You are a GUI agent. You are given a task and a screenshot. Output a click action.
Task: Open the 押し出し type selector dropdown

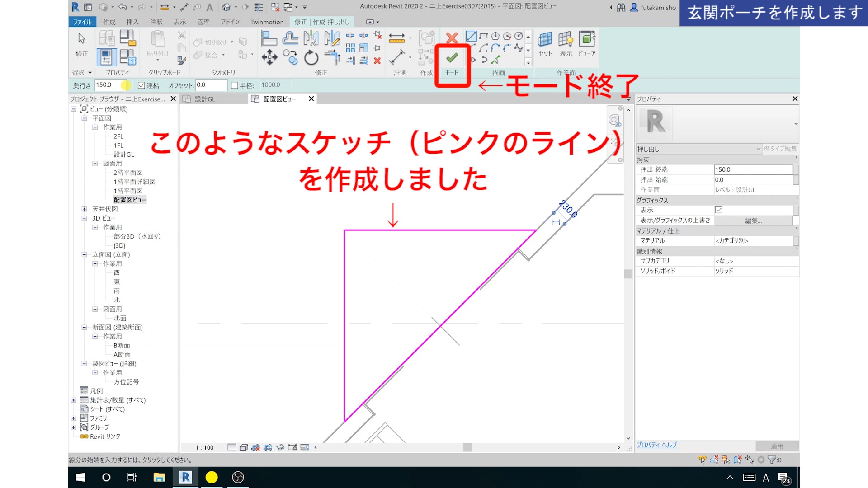pyautogui.click(x=758, y=149)
